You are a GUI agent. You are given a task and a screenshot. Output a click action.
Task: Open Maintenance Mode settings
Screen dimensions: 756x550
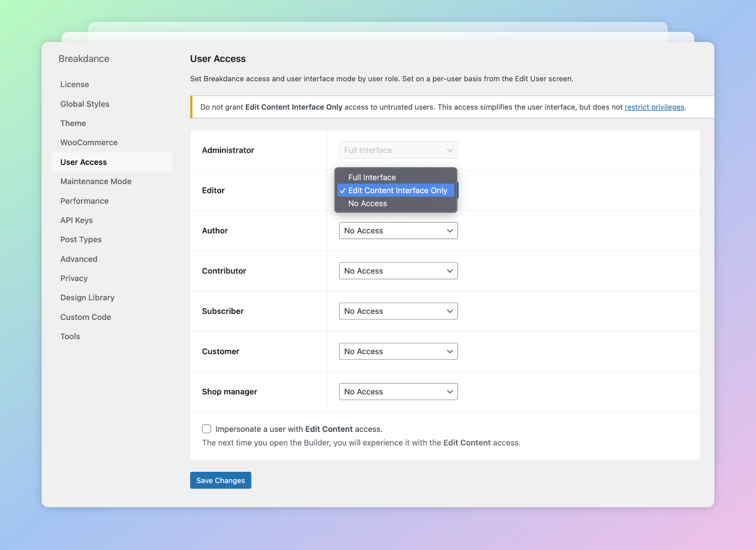pos(96,182)
